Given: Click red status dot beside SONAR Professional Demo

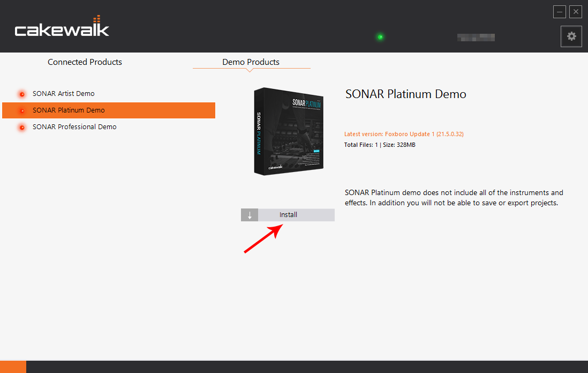Looking at the screenshot, I should coord(22,128).
